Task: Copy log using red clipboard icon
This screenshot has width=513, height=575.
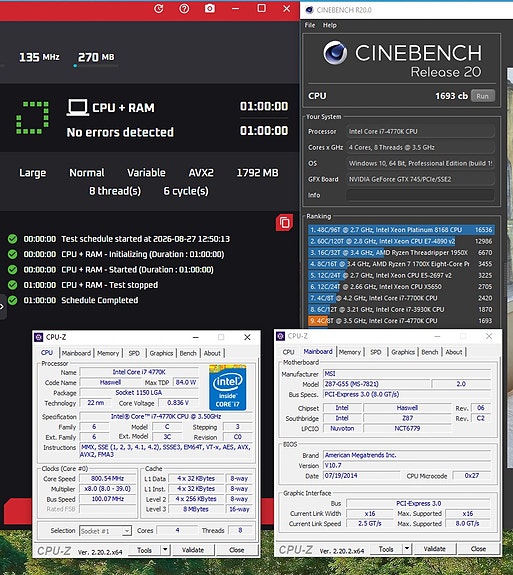Action: pyautogui.click(x=284, y=222)
